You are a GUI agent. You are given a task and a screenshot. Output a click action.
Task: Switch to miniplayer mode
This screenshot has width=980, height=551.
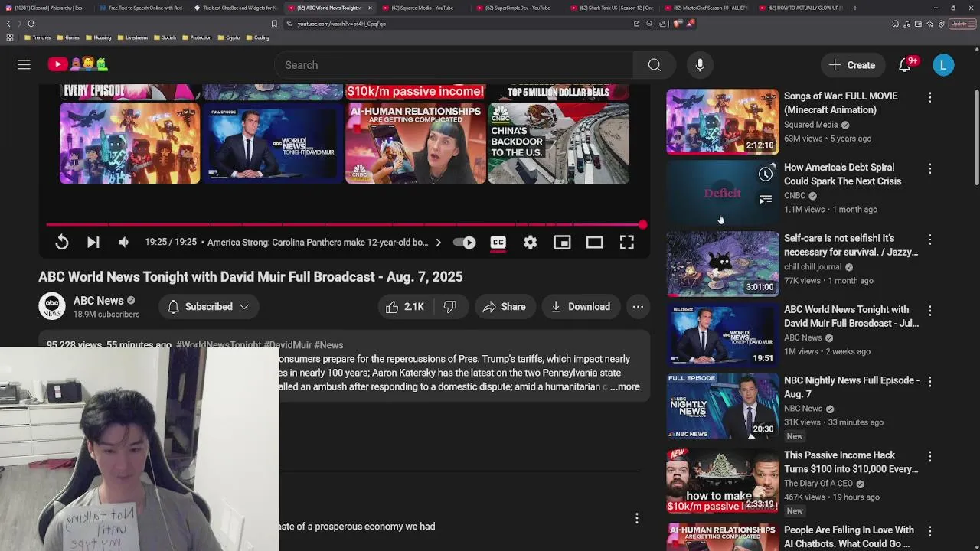pos(562,243)
